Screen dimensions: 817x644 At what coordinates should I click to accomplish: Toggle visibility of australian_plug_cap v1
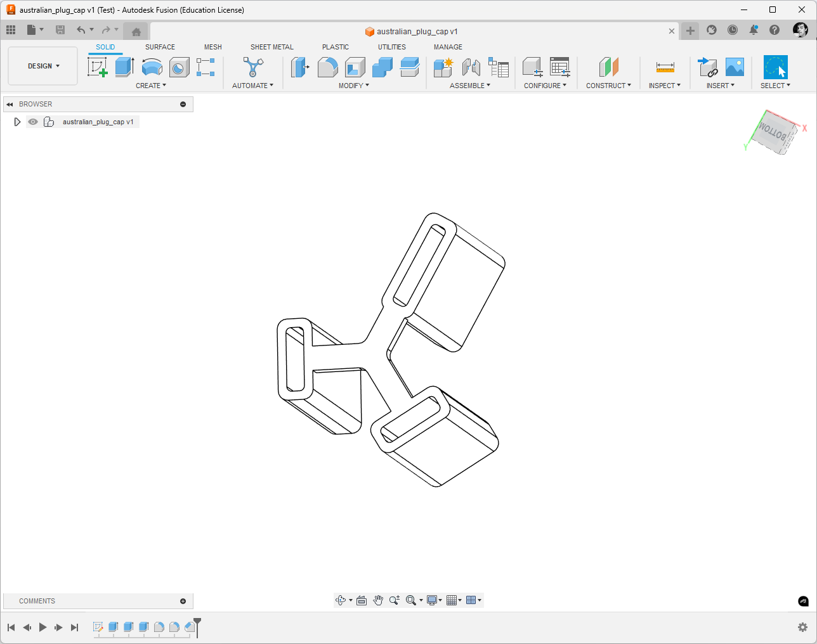coord(33,122)
